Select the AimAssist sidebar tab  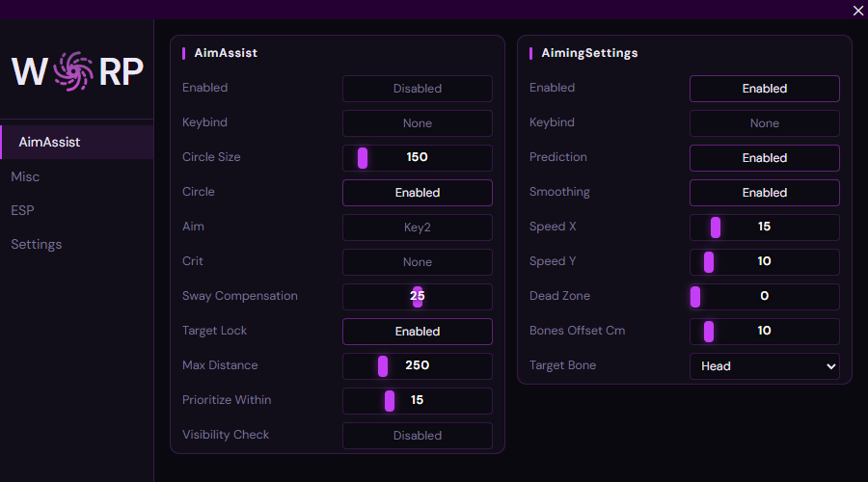pyautogui.click(x=50, y=143)
